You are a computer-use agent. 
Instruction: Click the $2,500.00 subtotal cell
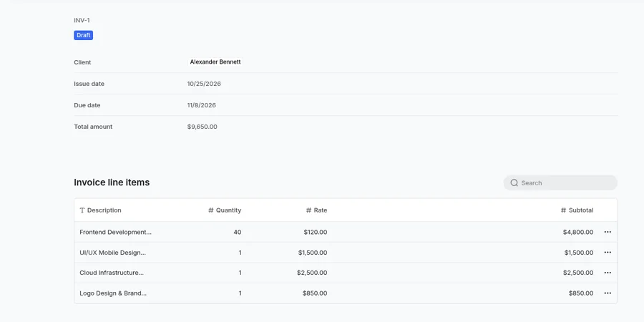coord(578,273)
